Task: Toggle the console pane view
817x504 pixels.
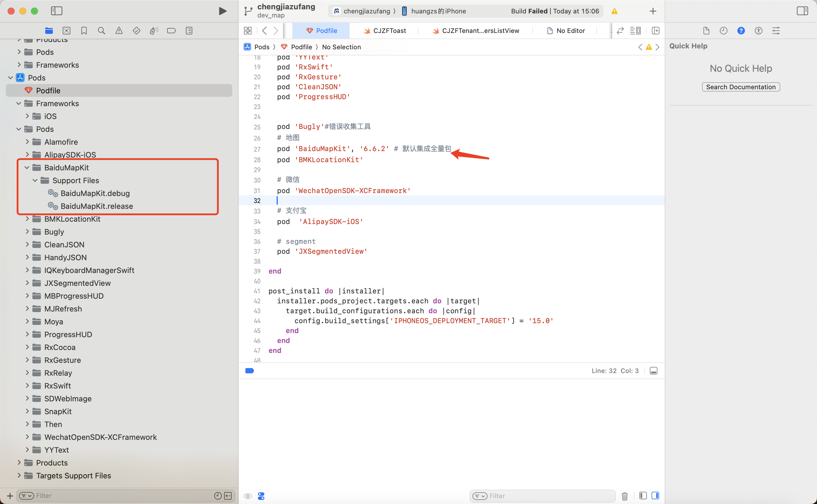Action: click(x=655, y=496)
